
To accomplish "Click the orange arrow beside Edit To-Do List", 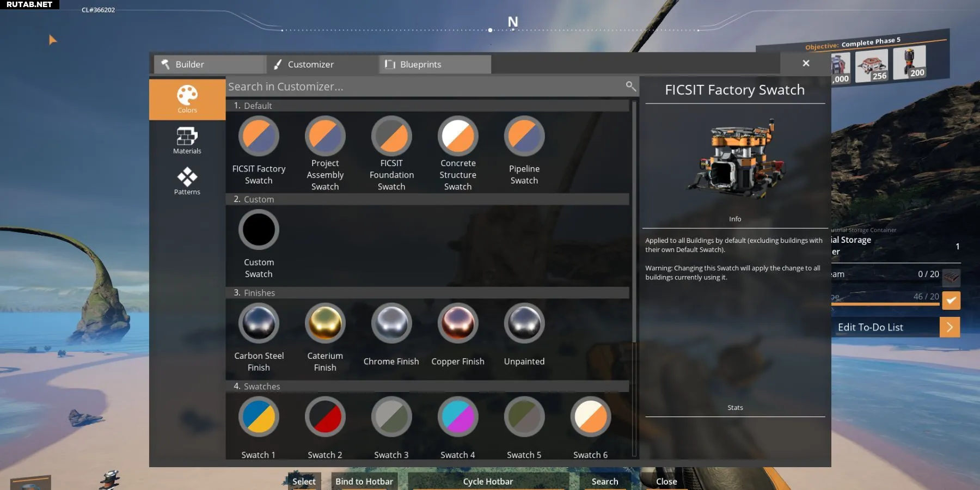I will click(x=950, y=327).
